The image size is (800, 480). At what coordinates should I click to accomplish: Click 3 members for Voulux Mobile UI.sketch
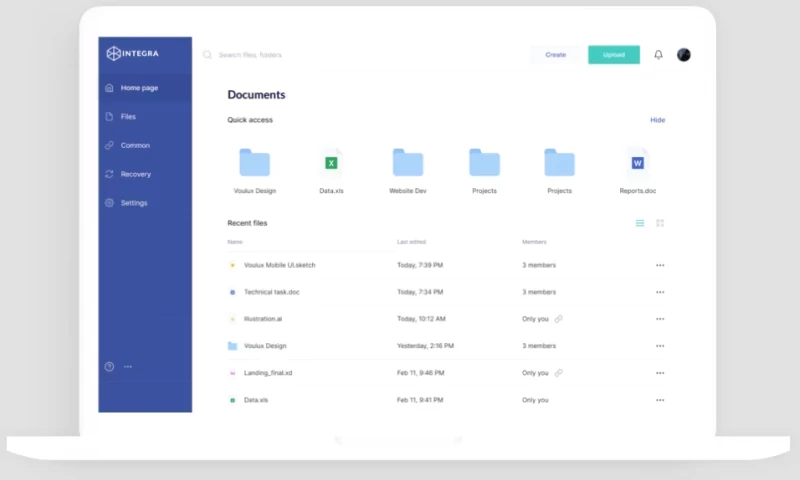(539, 265)
